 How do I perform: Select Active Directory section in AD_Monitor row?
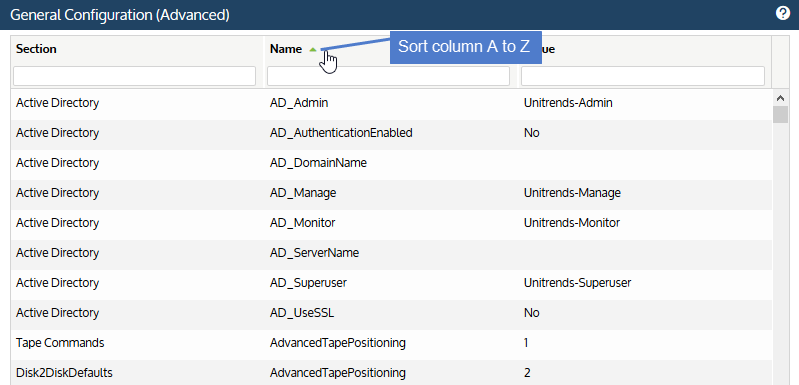tap(58, 223)
